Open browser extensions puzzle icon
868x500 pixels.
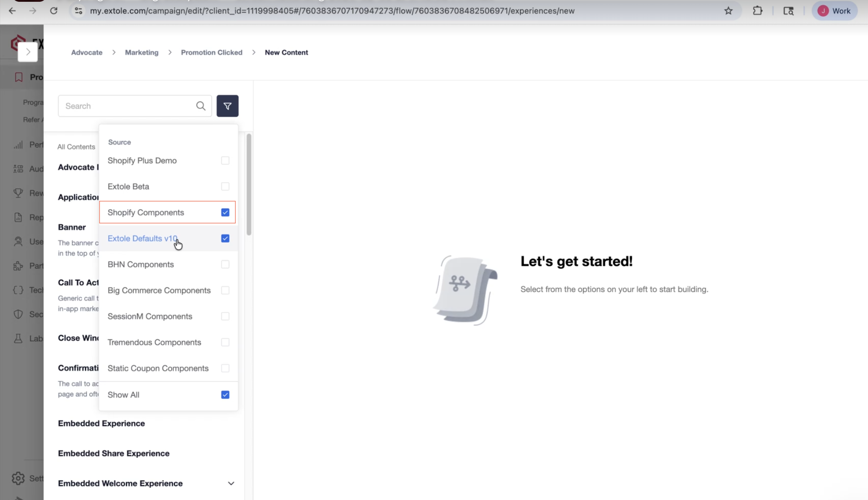757,11
